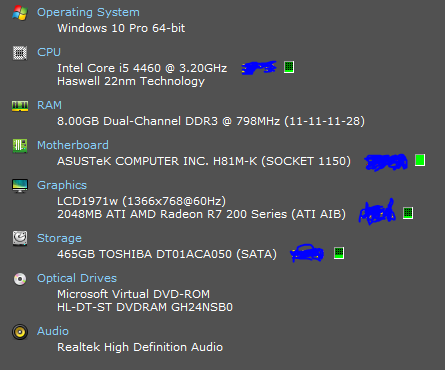Viewport: 445px width, 370px height.
Task: Click the Radeon graphics temperature indicator
Action: coord(408,213)
